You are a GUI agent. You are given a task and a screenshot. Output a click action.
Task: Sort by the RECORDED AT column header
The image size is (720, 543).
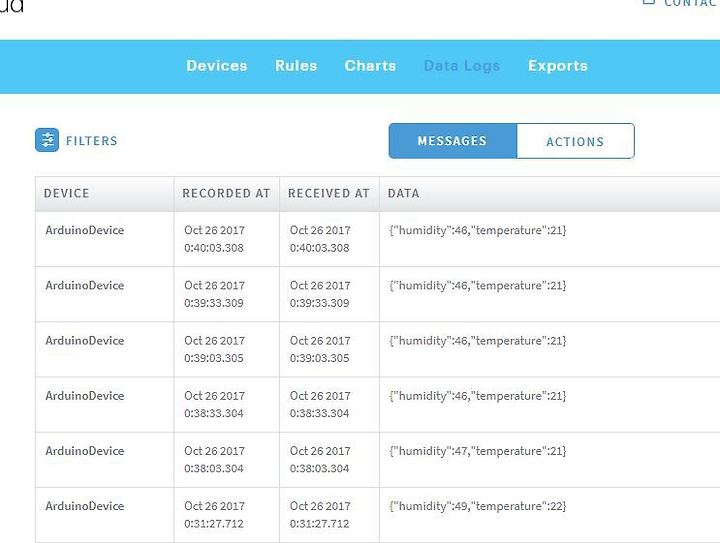pos(226,193)
